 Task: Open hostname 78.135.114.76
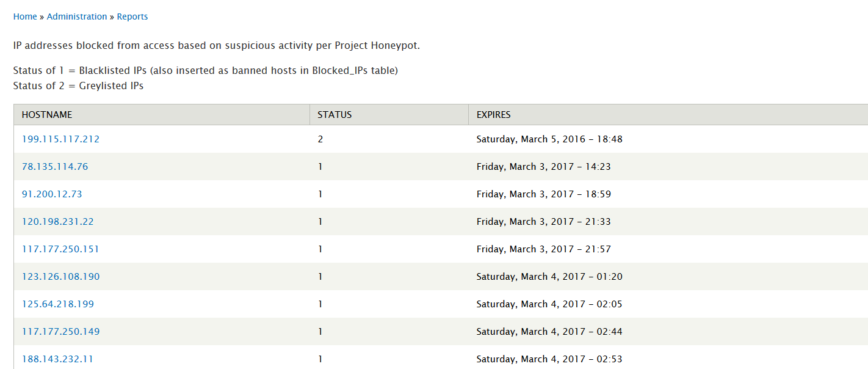55,167
